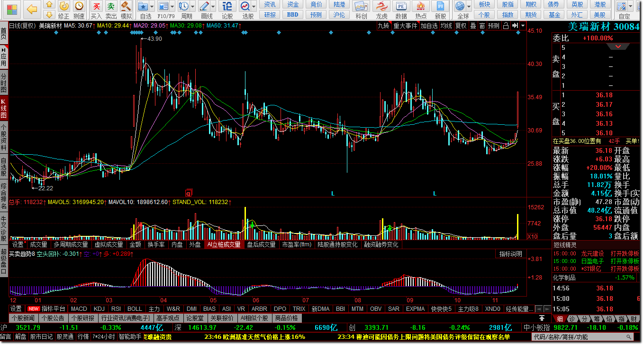This screenshot has height=345, width=644.
Task: Expand the 画线 dropdown arrow
Action: click(x=214, y=6)
